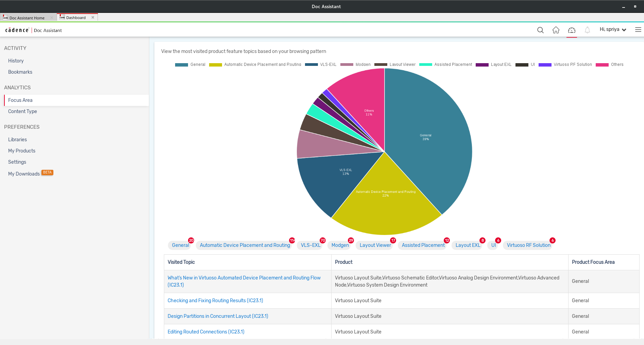Minimize the Doc Assistant window

click(624, 7)
